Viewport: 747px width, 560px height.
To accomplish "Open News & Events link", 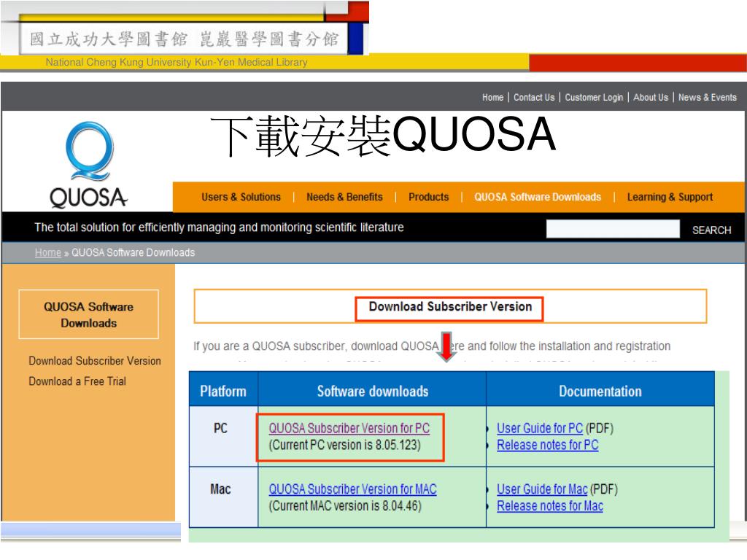I will (x=708, y=97).
